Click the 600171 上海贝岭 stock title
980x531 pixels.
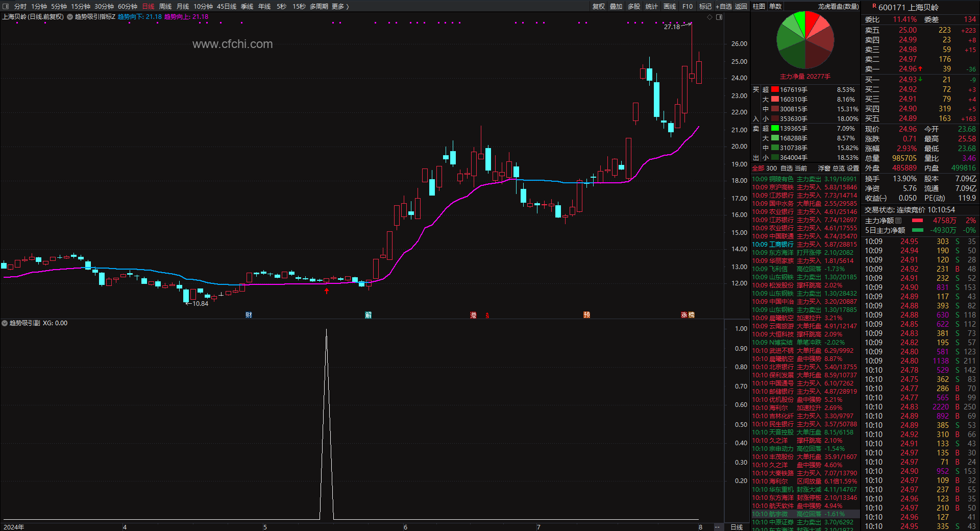tap(908, 7)
